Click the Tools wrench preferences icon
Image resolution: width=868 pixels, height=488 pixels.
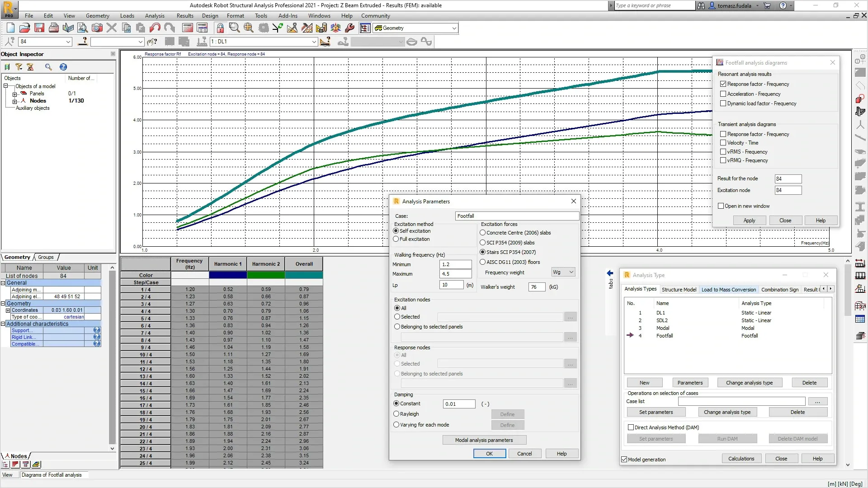coord(349,28)
